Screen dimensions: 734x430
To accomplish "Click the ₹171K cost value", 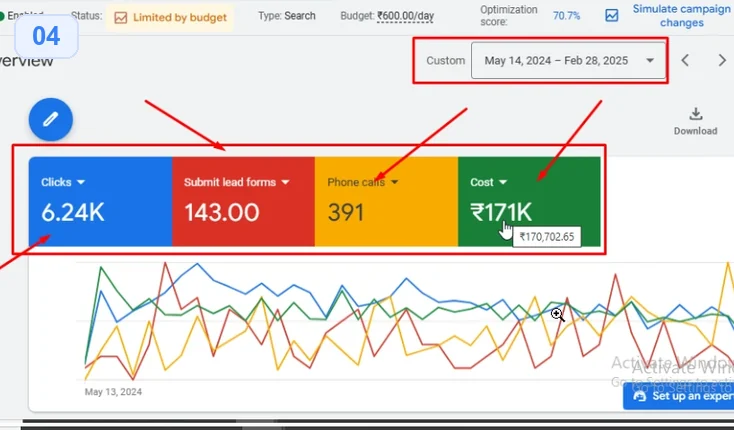I will [x=501, y=212].
